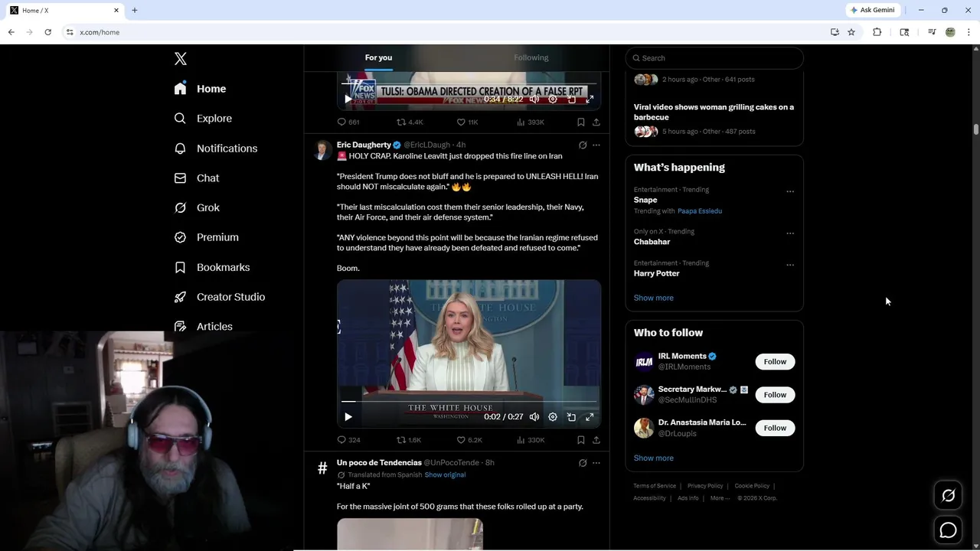Follow IRL Moments
This screenshot has height=551, width=980.
pyautogui.click(x=775, y=361)
